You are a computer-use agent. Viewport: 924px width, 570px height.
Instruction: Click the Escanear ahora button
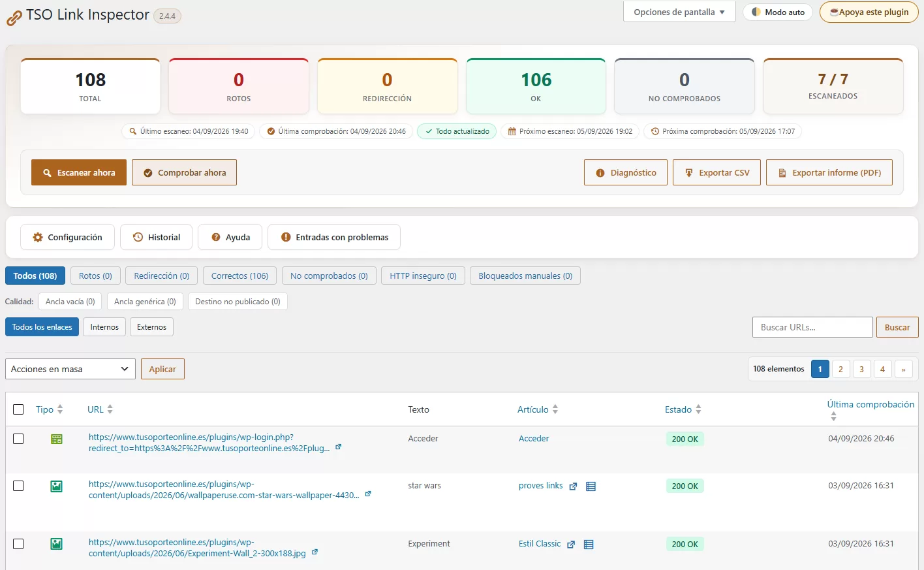pyautogui.click(x=79, y=172)
